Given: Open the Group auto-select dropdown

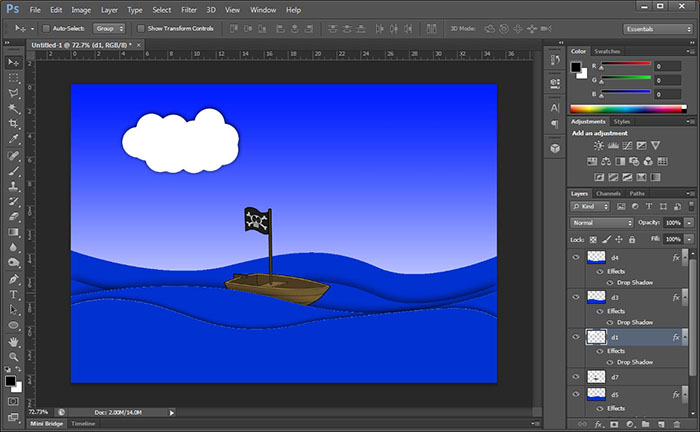Looking at the screenshot, I should click(107, 28).
